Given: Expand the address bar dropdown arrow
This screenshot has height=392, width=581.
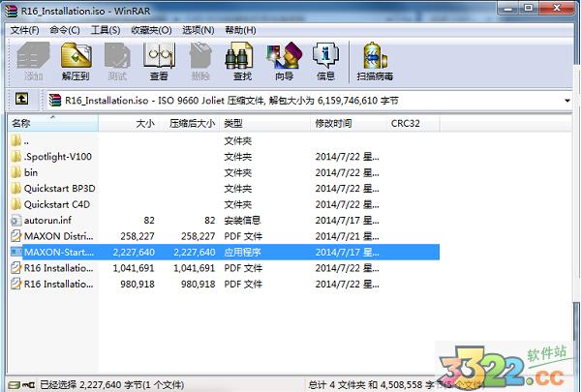Looking at the screenshot, I should (566, 101).
